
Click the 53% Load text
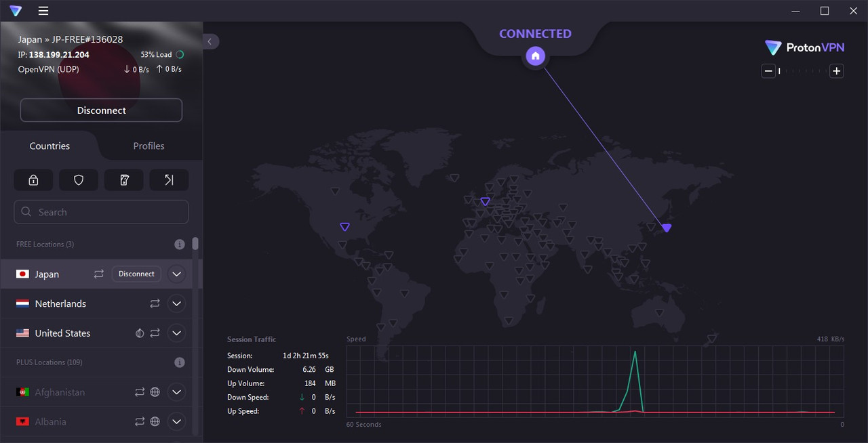point(156,55)
